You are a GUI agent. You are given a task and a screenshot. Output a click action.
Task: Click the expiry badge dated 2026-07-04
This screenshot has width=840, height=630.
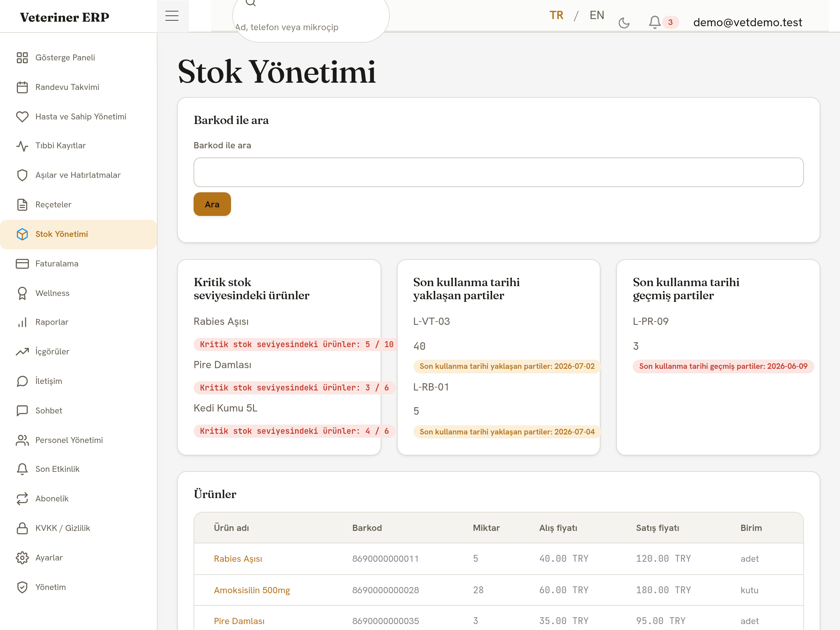coord(507,432)
